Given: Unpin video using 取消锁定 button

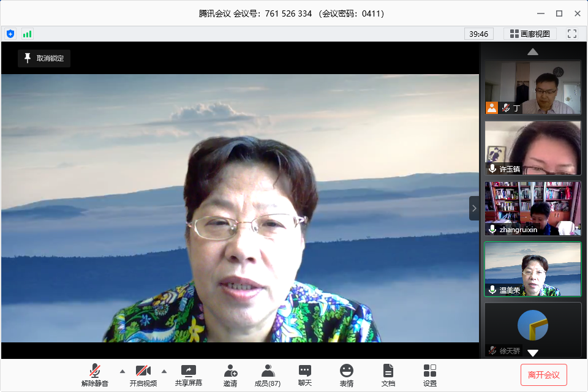Looking at the screenshot, I should [44, 58].
